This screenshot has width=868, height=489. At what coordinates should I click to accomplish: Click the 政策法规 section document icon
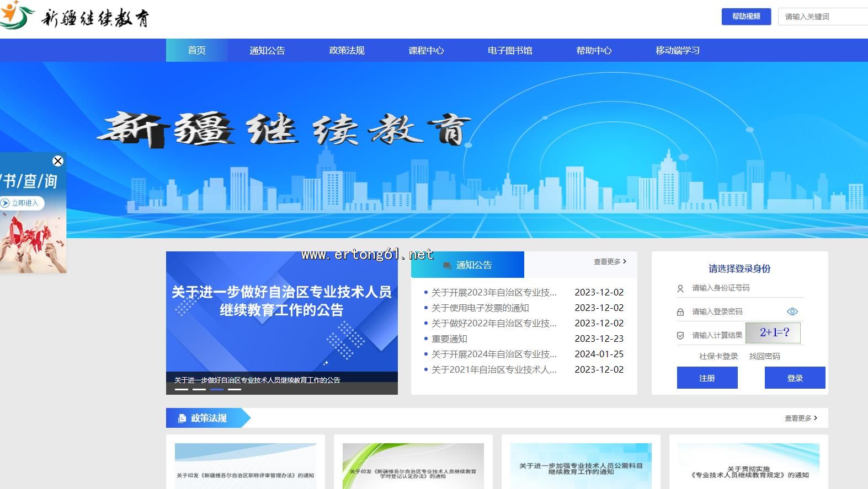tap(182, 418)
